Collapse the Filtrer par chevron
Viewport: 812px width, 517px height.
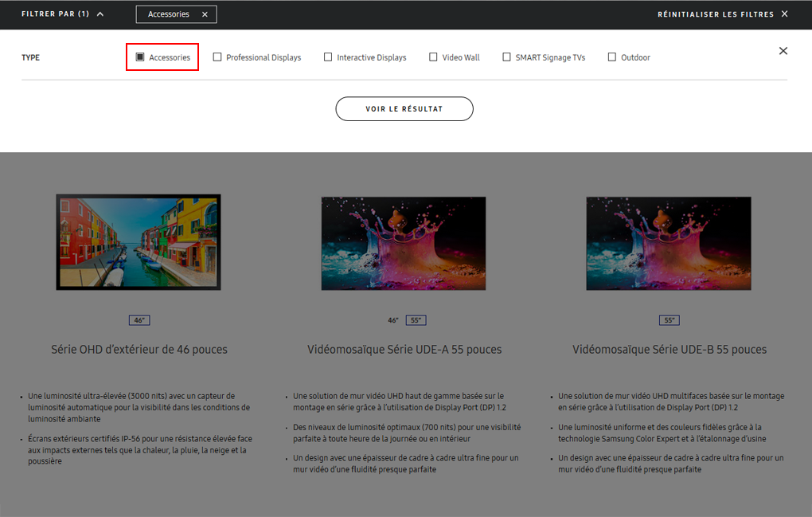pos(100,14)
